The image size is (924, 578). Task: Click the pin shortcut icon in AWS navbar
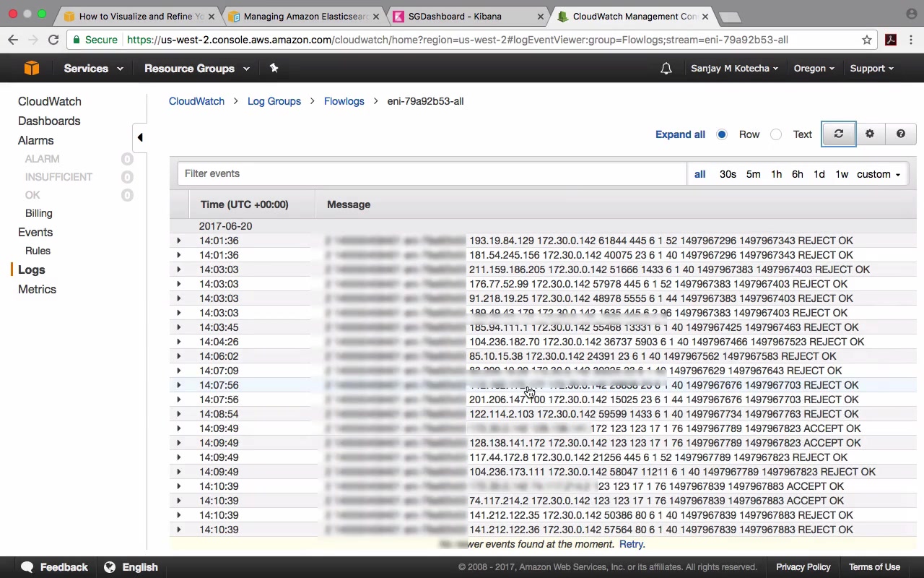tap(274, 68)
